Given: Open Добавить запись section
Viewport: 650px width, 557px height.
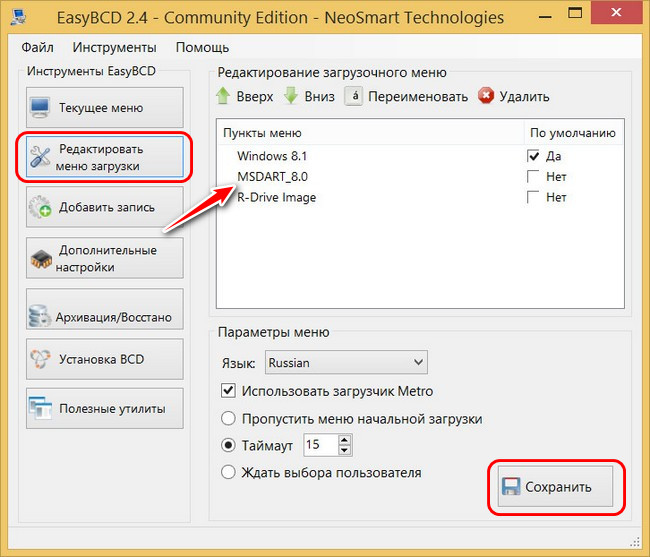Looking at the screenshot, I should (105, 207).
